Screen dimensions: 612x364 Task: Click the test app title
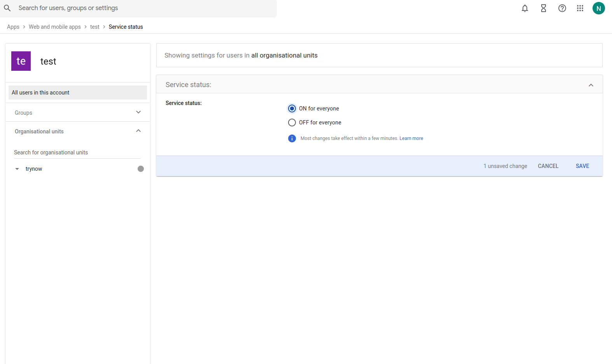click(48, 61)
